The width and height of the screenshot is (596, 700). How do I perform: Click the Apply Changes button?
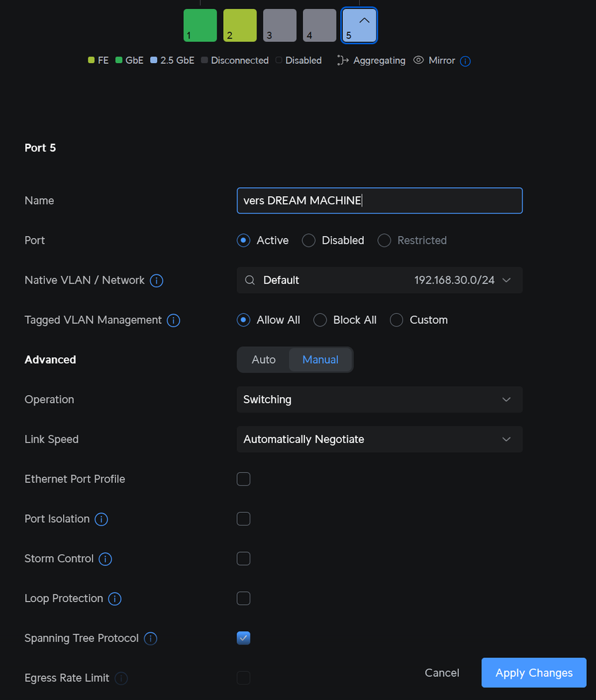tap(534, 673)
